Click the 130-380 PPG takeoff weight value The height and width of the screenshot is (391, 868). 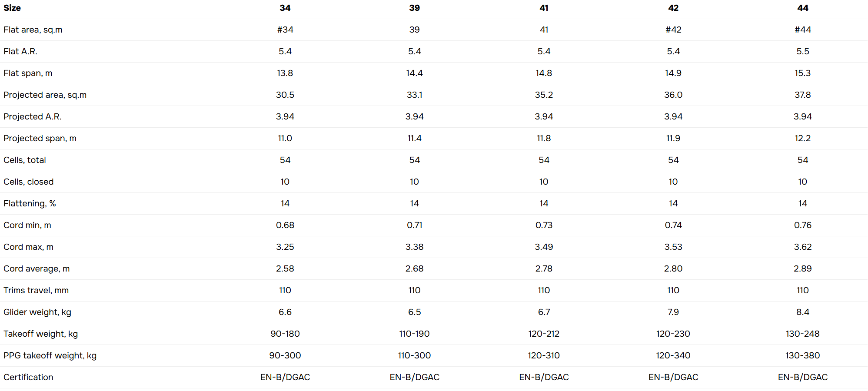point(803,355)
